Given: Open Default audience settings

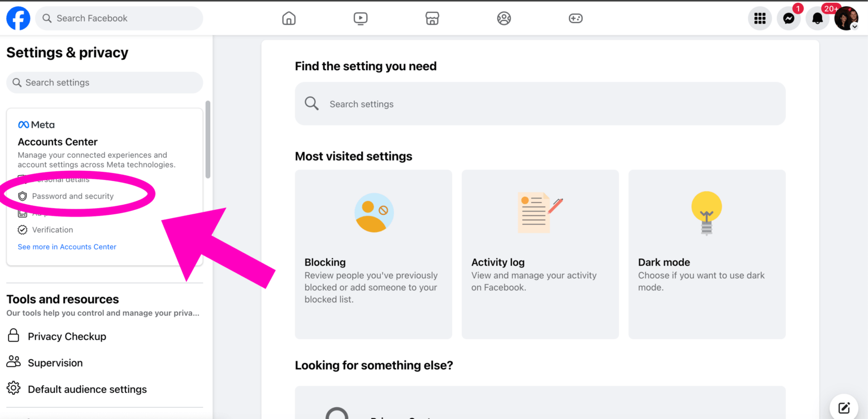Looking at the screenshot, I should point(87,390).
